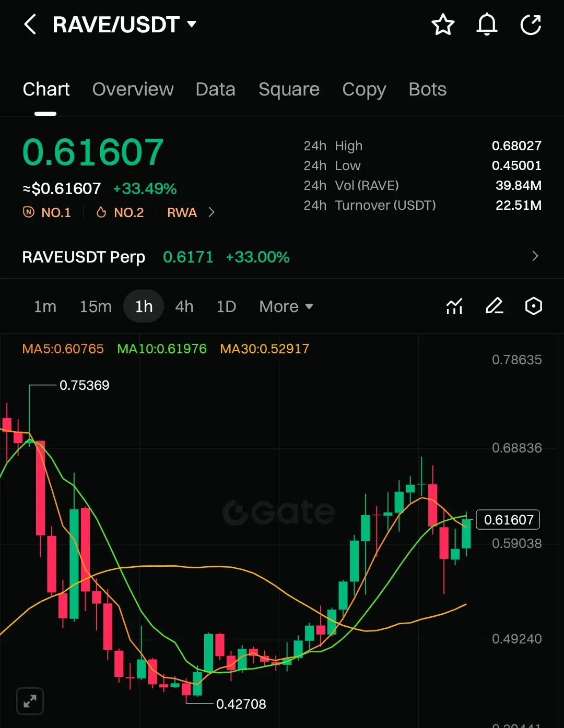The width and height of the screenshot is (564, 728).
Task: Open the Square tab
Action: coord(289,89)
